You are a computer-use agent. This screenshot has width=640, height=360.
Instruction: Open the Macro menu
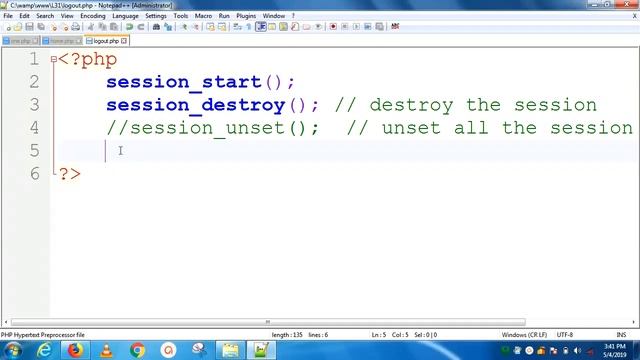203,16
